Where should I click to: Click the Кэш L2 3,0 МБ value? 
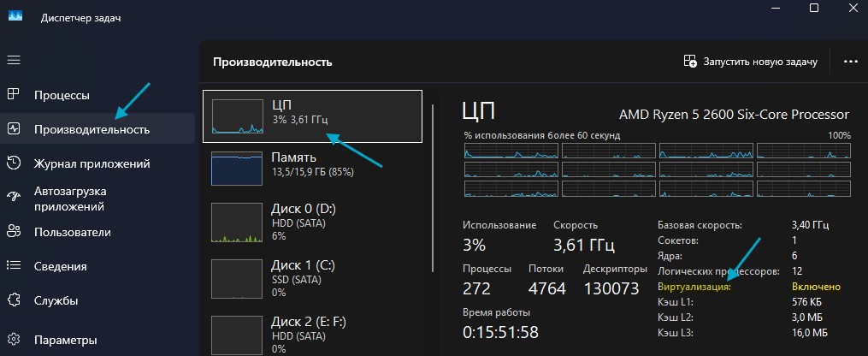click(x=807, y=317)
